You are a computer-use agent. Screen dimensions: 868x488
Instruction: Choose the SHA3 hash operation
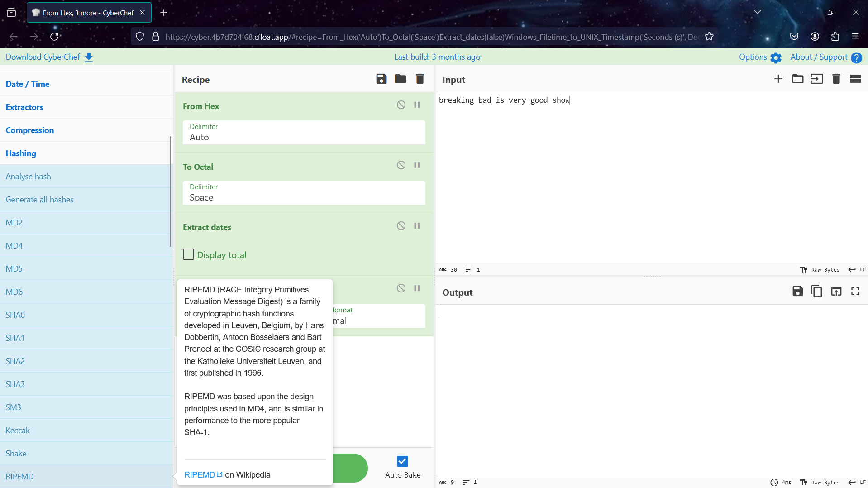pos(86,384)
